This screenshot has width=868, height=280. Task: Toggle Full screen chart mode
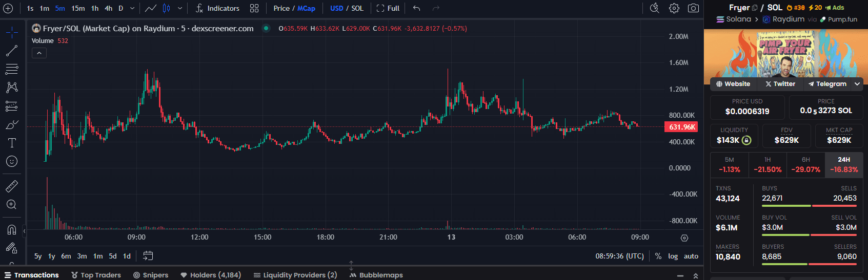click(388, 8)
